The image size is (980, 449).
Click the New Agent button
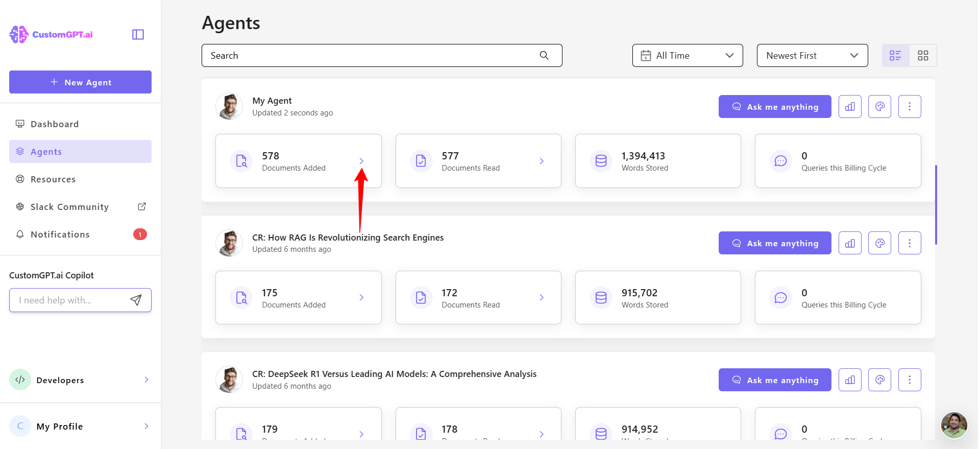pos(80,82)
